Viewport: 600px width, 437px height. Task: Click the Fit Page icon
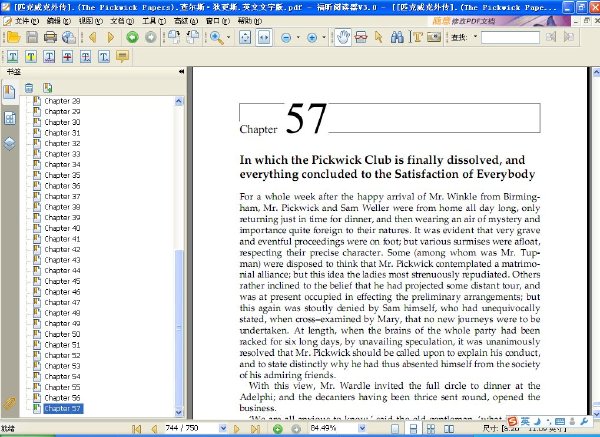[245, 38]
